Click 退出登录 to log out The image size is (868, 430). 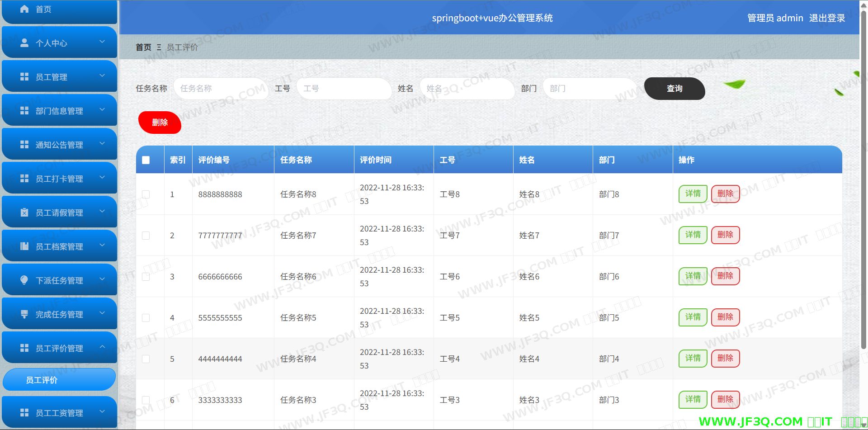[827, 18]
